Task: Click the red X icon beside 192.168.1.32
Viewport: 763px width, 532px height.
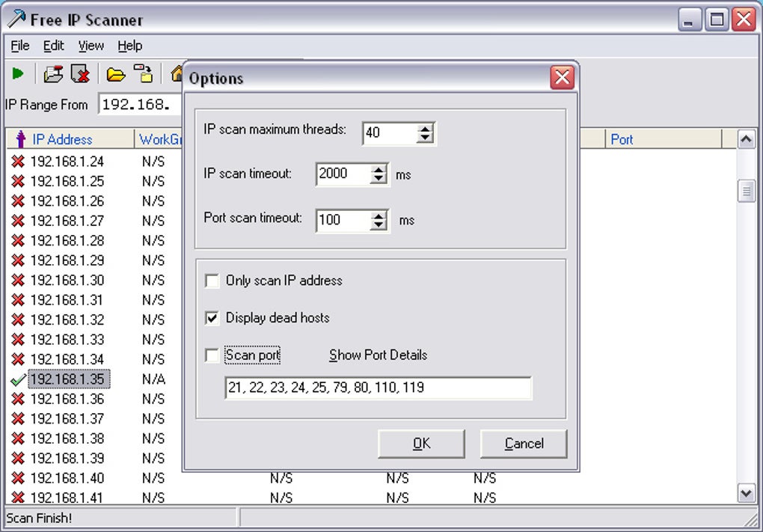Action: pyautogui.click(x=18, y=319)
